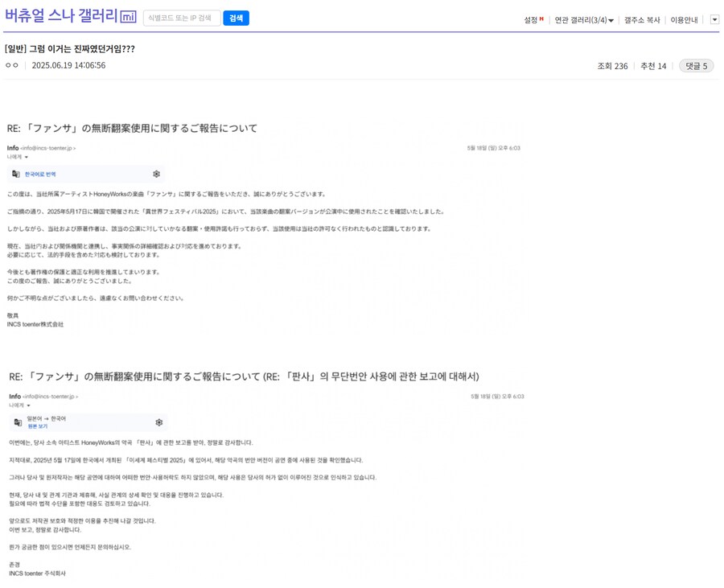Focus the 식별코드 또는 IP 검색 field
This screenshot has width=724, height=588.
pyautogui.click(x=181, y=18)
